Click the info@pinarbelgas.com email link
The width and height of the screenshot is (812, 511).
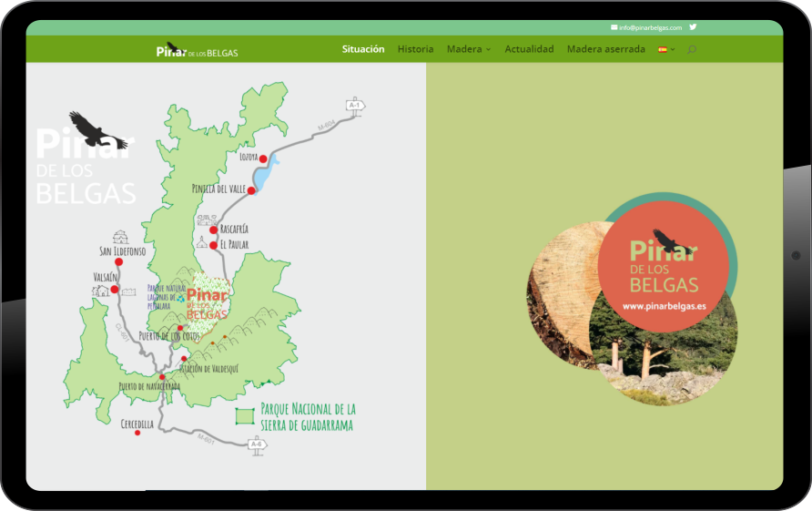pyautogui.click(x=650, y=27)
